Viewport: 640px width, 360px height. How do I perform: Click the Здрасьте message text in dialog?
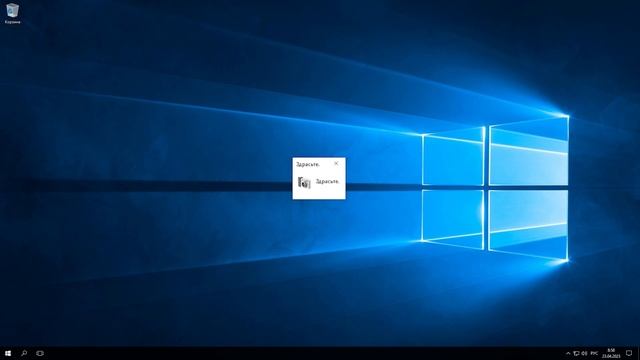(327, 182)
